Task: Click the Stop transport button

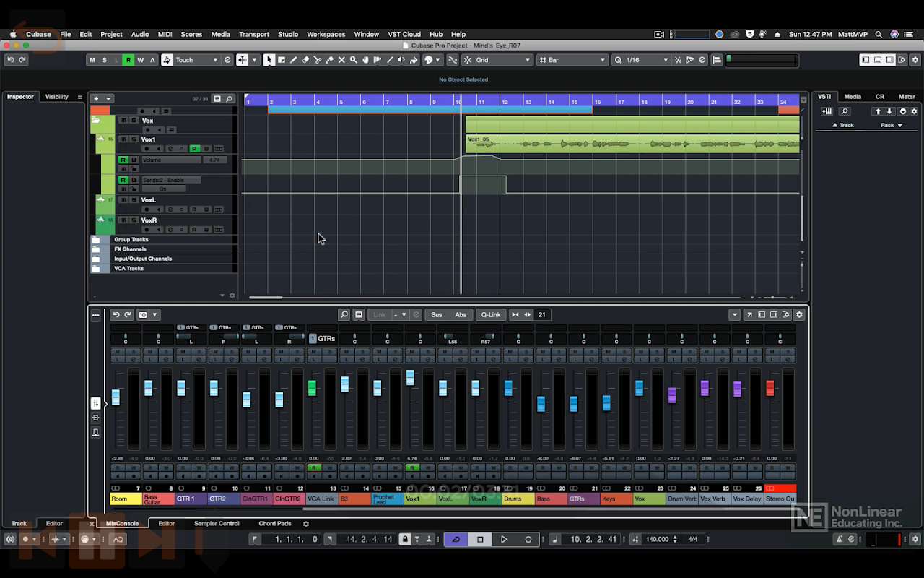Action: click(x=480, y=539)
